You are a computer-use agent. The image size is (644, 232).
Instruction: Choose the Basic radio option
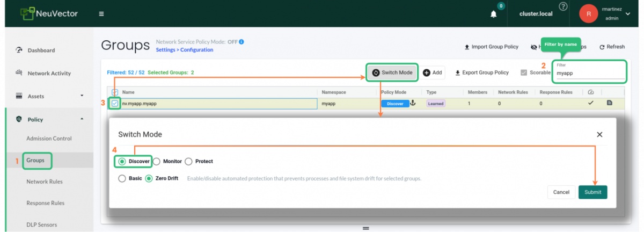click(122, 178)
